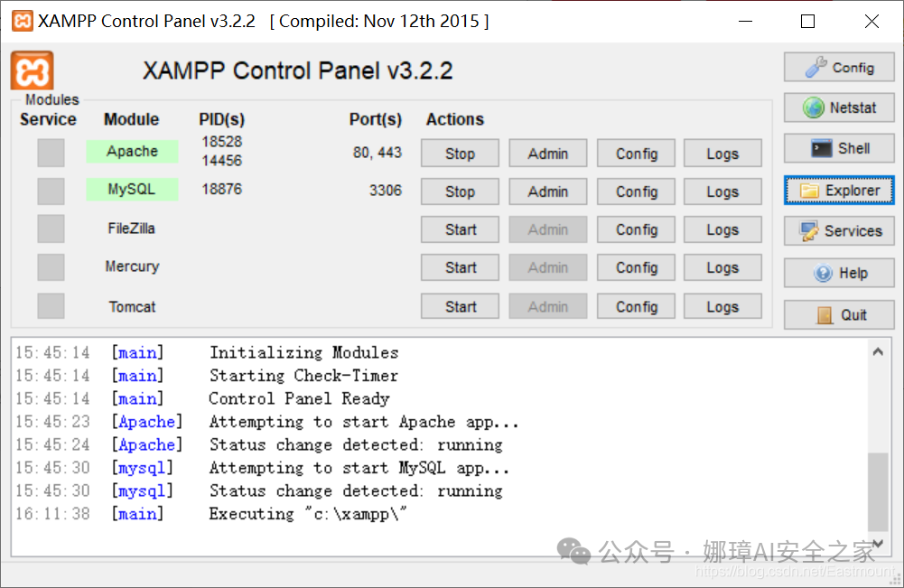This screenshot has height=588, width=904.
Task: Click the log line 'Control Panel Ready'
Action: (299, 398)
